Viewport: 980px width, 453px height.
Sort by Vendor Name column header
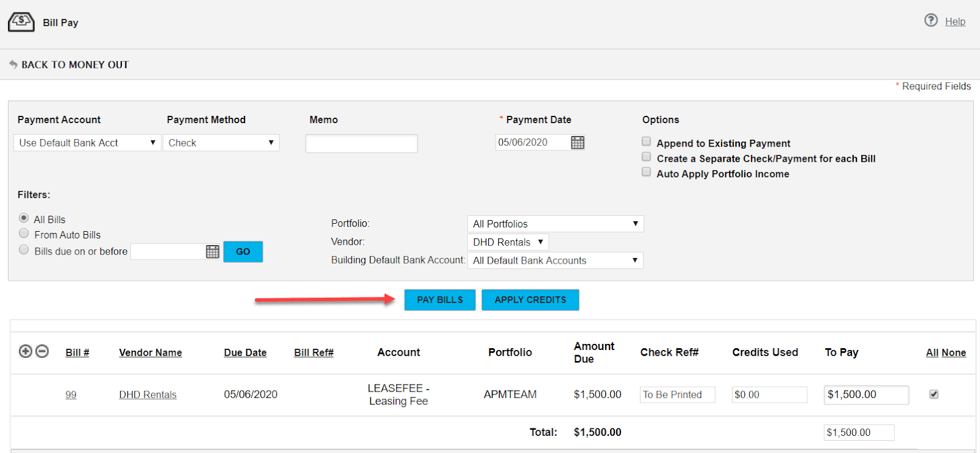pyautogui.click(x=151, y=352)
